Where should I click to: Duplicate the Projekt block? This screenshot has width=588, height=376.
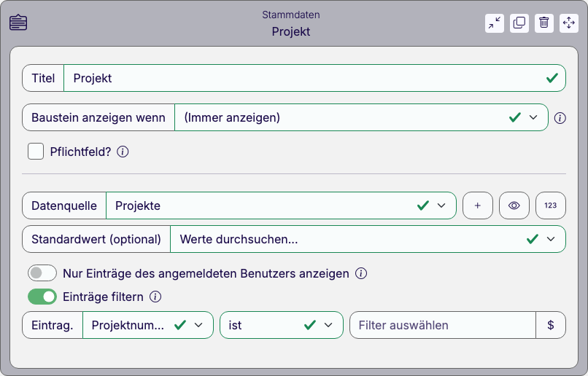tap(519, 23)
